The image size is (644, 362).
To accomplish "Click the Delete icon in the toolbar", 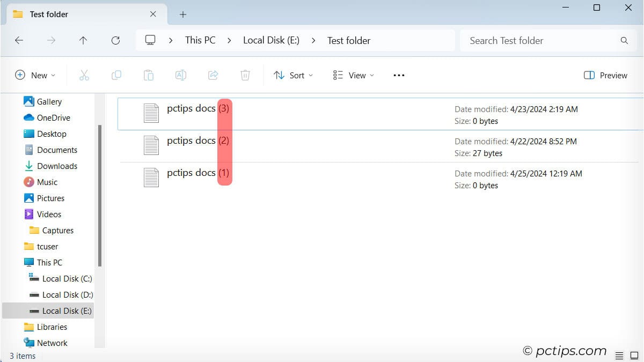I will (x=245, y=75).
